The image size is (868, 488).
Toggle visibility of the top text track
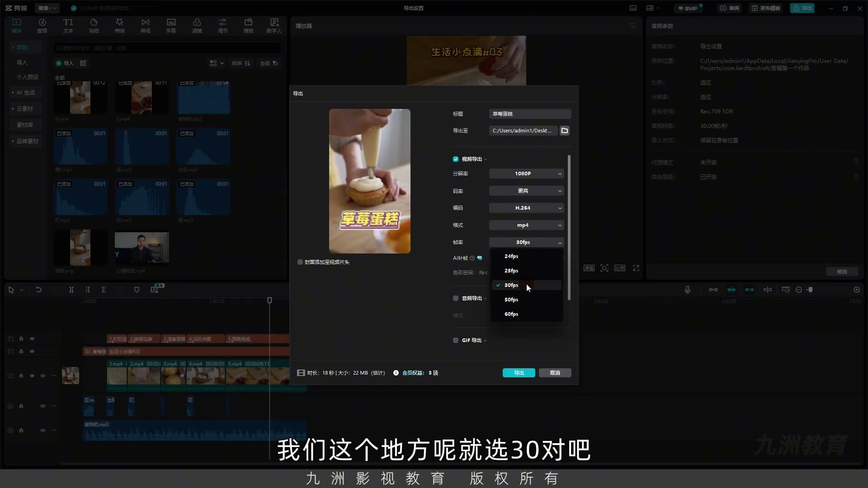(32, 338)
